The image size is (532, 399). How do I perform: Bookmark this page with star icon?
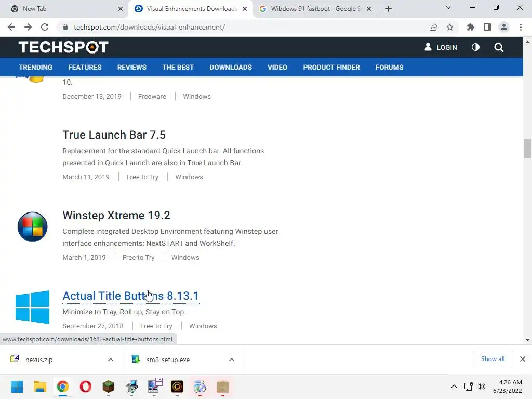tap(449, 27)
